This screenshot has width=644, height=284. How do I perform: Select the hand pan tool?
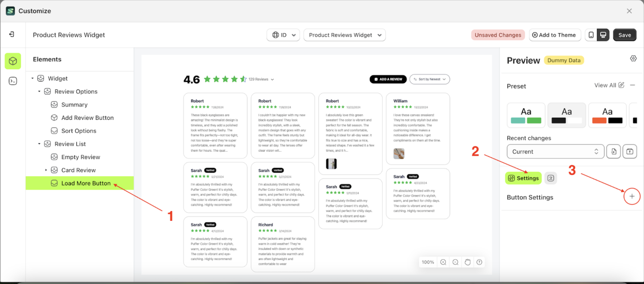[467, 262]
